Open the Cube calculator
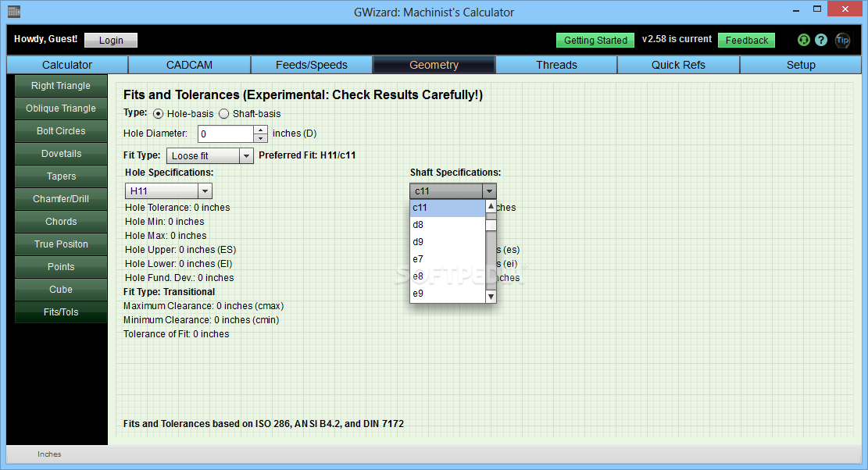 click(61, 290)
